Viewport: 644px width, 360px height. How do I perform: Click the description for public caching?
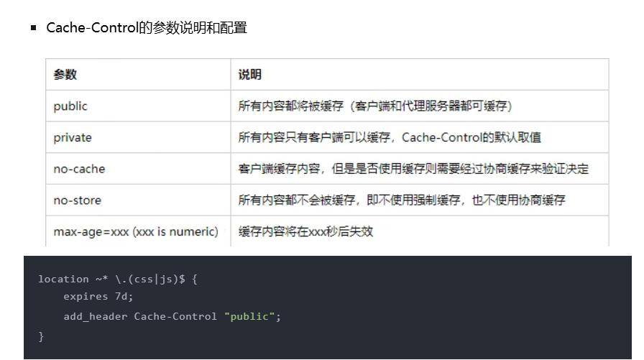[375, 106]
